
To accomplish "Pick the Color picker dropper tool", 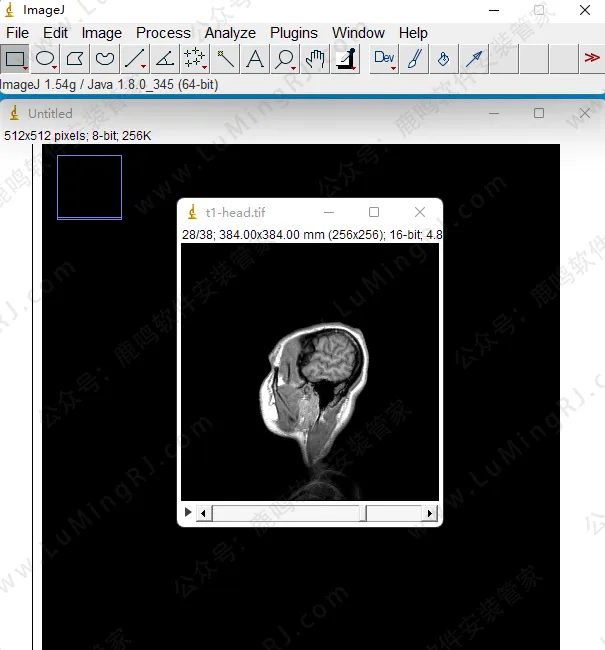I will point(345,59).
